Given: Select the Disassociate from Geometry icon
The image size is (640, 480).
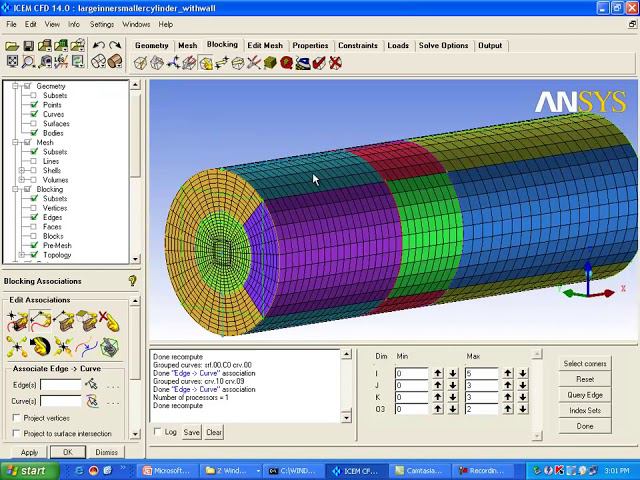Looking at the screenshot, I should (109, 321).
